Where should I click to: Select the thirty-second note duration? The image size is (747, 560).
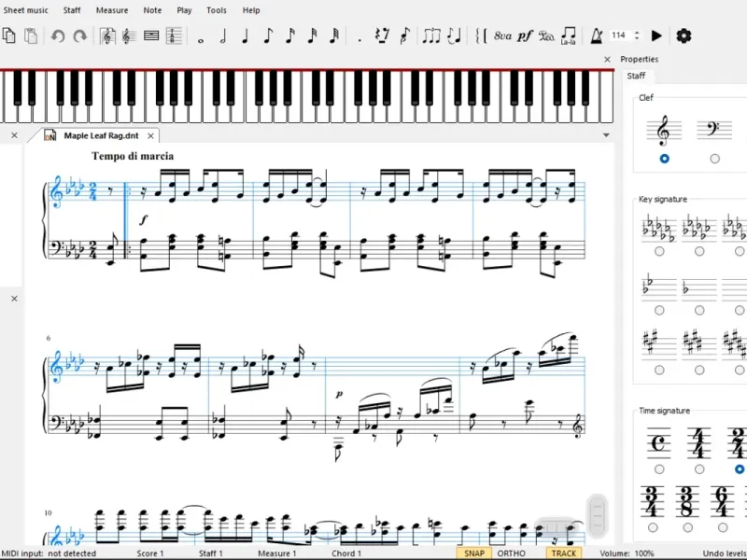[x=313, y=36]
